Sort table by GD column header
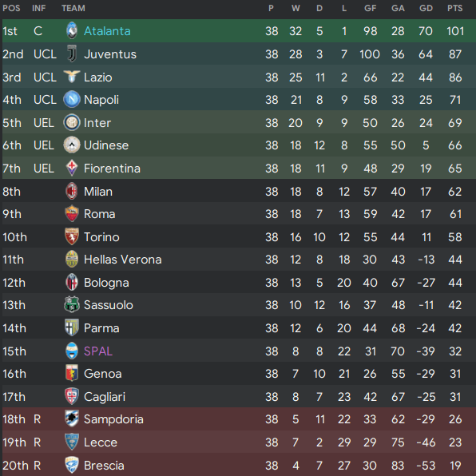The image size is (476, 476). point(426,8)
